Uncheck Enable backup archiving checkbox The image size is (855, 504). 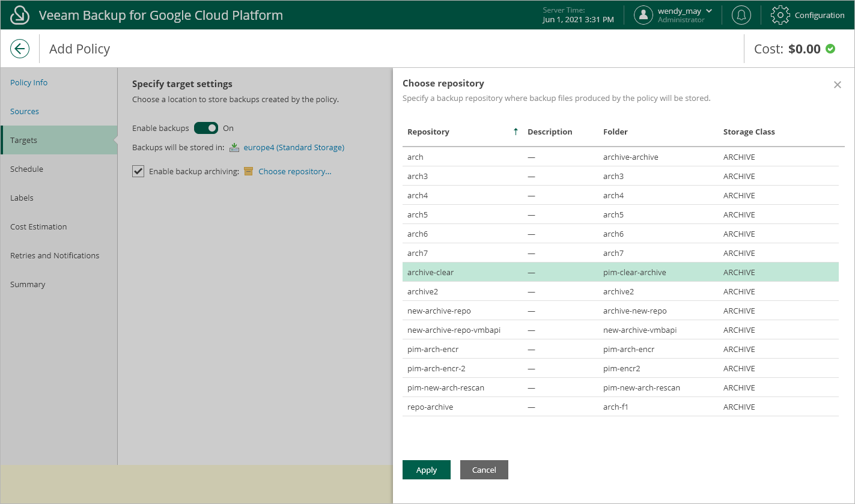(138, 171)
